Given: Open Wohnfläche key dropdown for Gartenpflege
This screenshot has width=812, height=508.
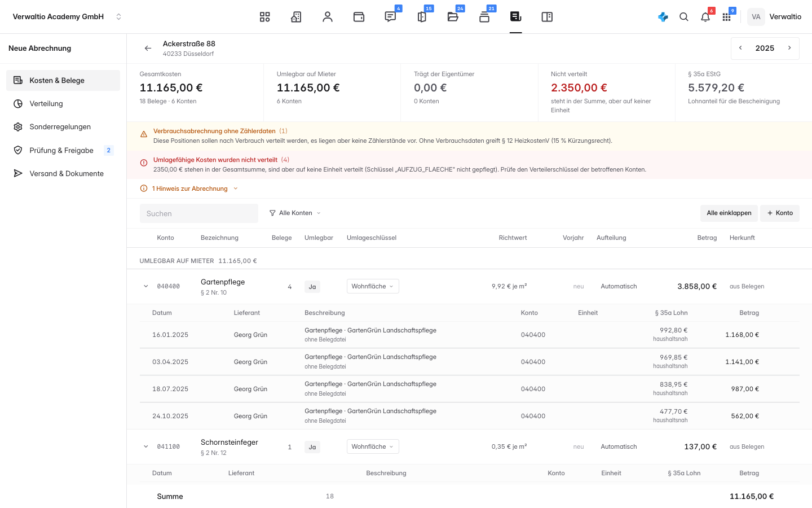Looking at the screenshot, I should pyautogui.click(x=373, y=286).
